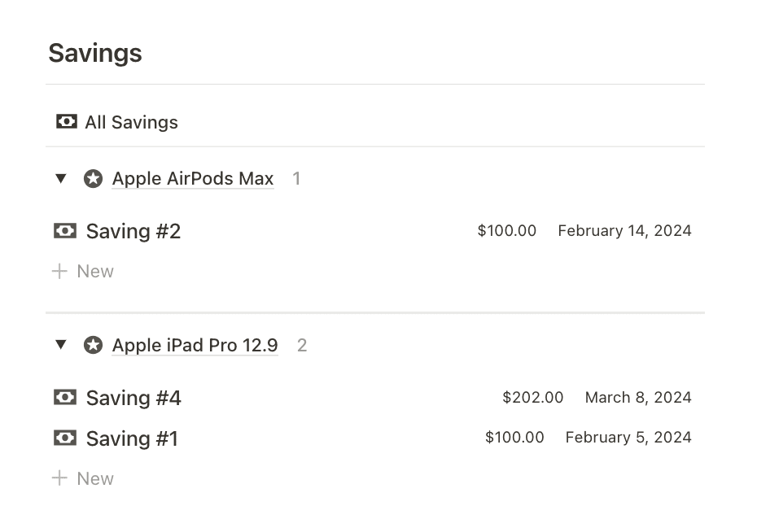Open the Apple AirPods Max page

point(192,178)
